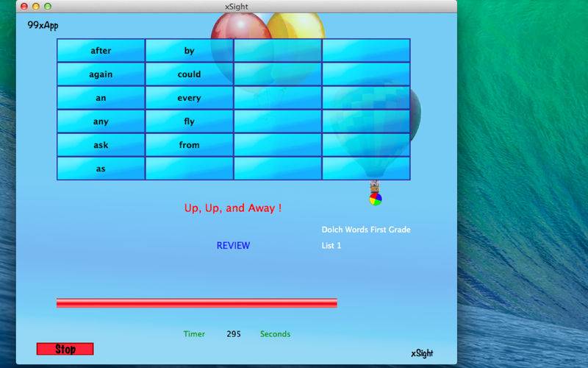Click the xSight logo at bottom right
The width and height of the screenshot is (588, 368).
[x=422, y=353]
